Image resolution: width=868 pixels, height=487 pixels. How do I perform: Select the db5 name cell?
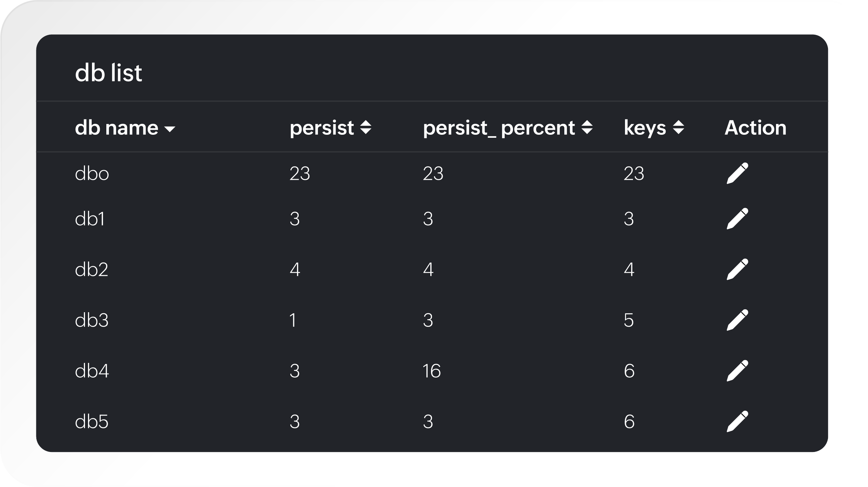point(92,422)
